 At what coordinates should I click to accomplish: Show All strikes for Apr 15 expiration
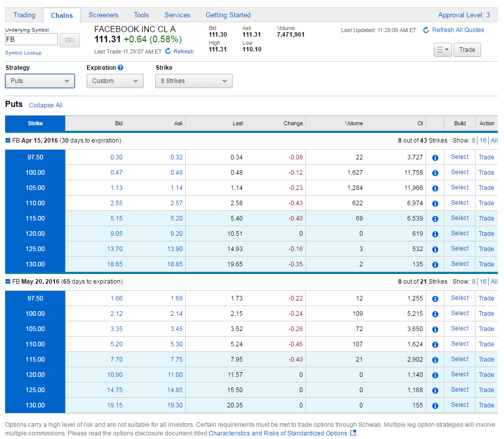[x=494, y=141]
